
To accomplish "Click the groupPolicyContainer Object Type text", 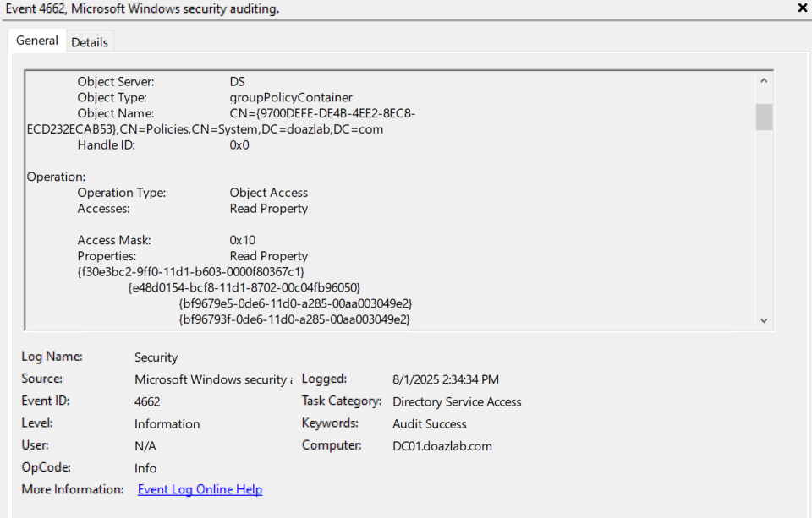I will click(x=291, y=97).
